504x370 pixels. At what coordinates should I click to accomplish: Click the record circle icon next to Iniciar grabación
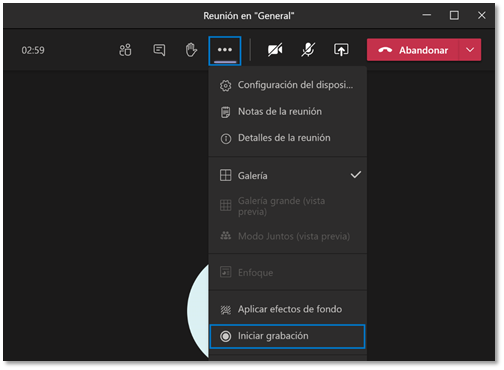226,336
